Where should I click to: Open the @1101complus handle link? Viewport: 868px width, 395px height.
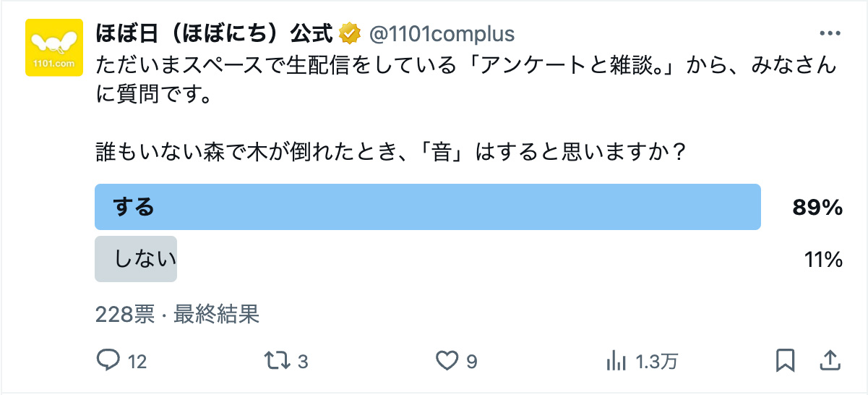point(442,34)
